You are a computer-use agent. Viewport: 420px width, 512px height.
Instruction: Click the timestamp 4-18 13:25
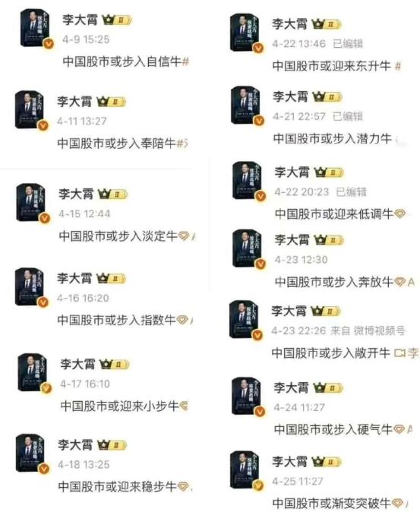[84, 465]
